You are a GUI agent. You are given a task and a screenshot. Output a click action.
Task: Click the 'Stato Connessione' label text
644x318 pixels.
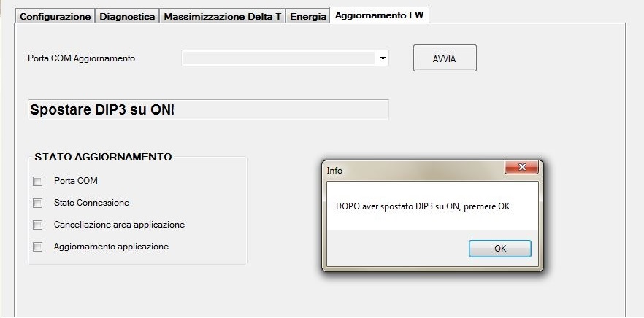[91, 203]
